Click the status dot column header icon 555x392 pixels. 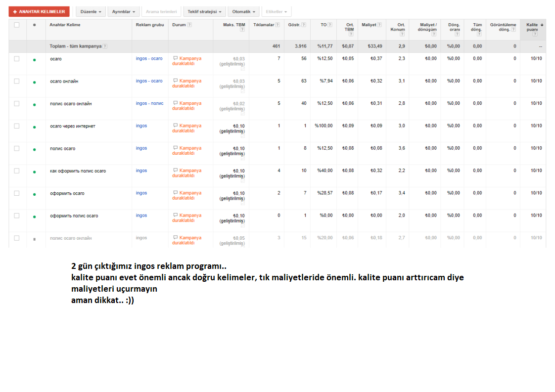click(34, 25)
